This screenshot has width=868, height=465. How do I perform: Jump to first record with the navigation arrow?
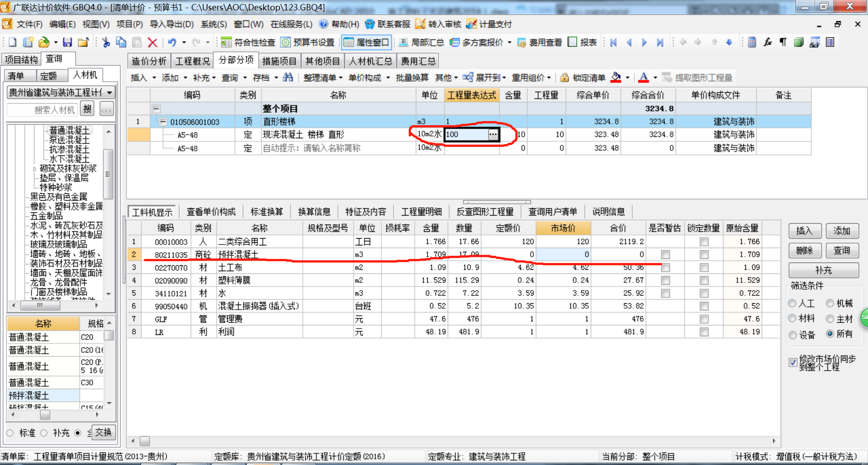click(613, 42)
